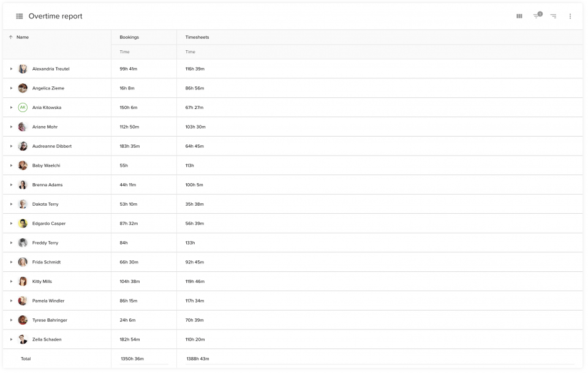Open Tyrese Bahringer's name link
The height and width of the screenshot is (373, 588).
(x=50, y=320)
